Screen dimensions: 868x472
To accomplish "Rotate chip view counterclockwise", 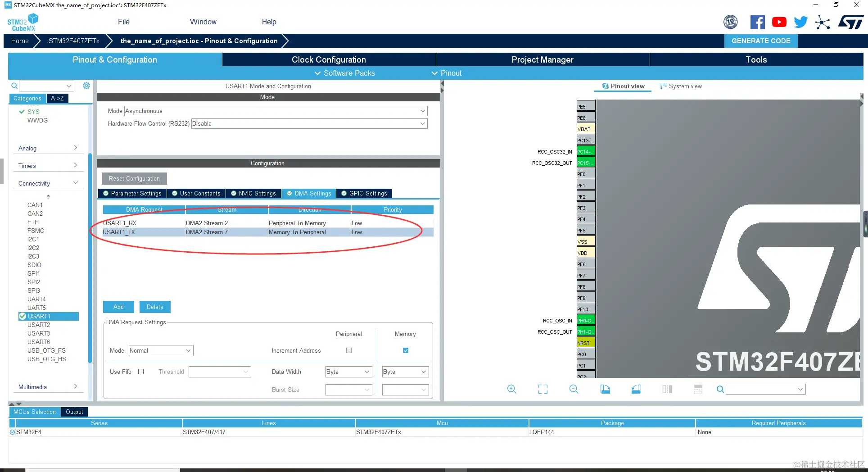I will click(x=636, y=389).
